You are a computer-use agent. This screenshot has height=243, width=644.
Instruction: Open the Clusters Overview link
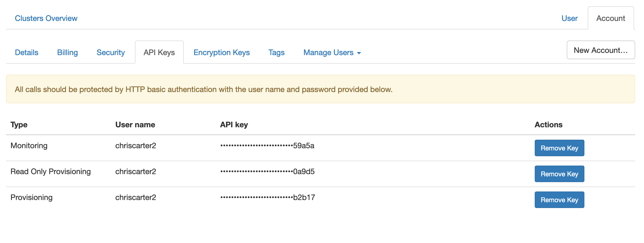pyautogui.click(x=46, y=18)
